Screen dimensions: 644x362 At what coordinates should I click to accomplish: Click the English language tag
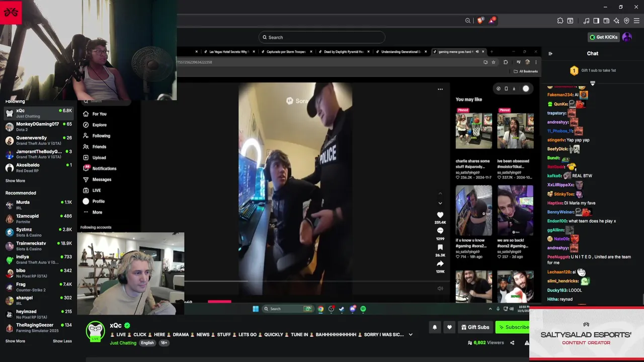coord(147,343)
